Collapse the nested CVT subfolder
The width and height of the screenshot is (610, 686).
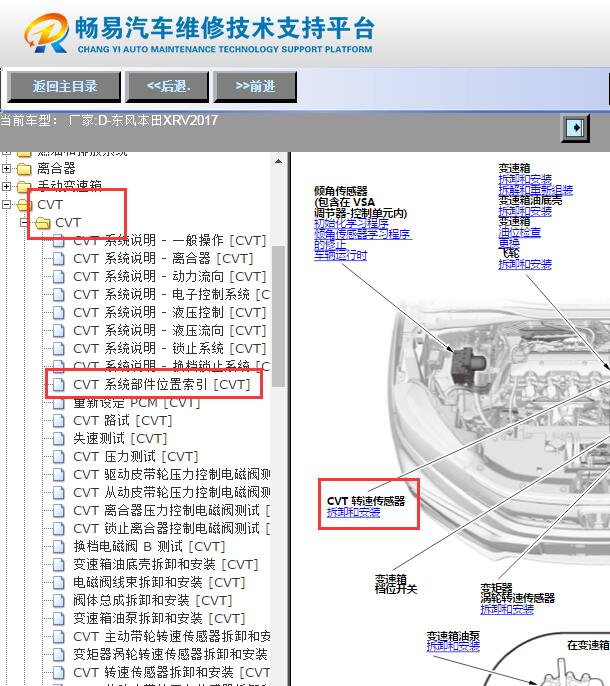25,222
